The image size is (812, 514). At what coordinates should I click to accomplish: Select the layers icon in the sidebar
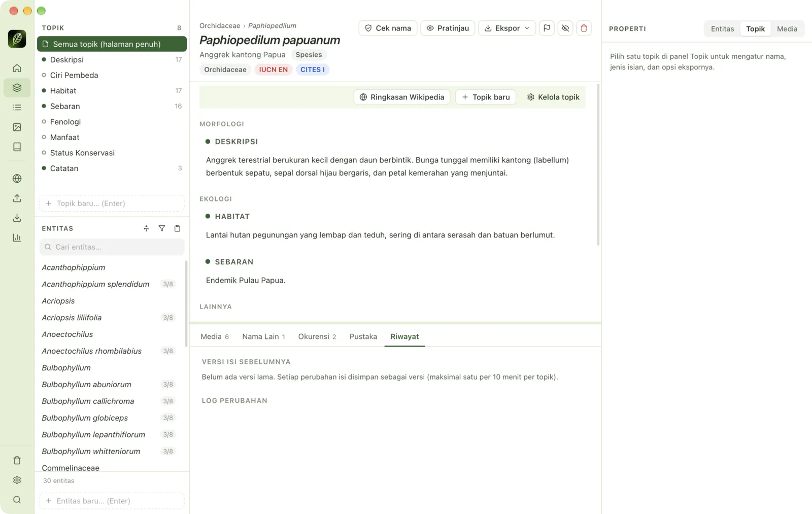[17, 88]
